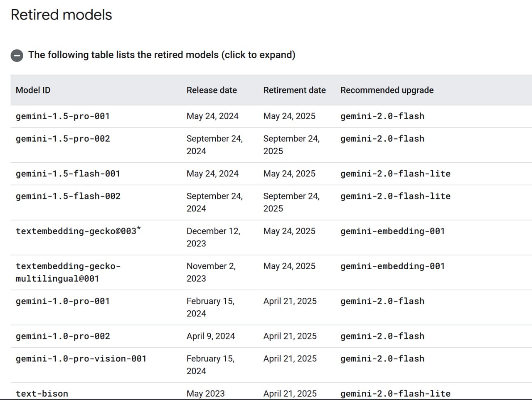This screenshot has height=400, width=532.
Task: Click the asterisk footnote after textembedding-gecko@003
Action: click(139, 228)
